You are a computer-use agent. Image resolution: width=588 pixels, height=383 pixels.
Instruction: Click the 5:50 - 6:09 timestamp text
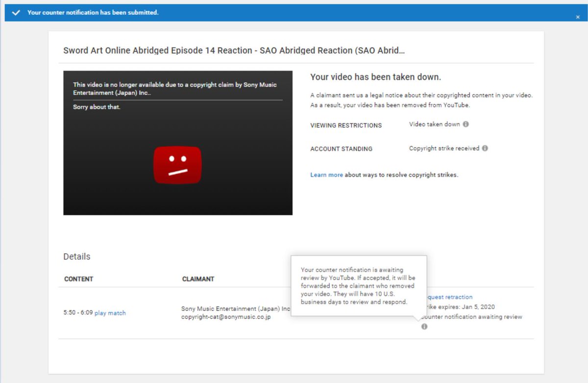[x=78, y=313]
